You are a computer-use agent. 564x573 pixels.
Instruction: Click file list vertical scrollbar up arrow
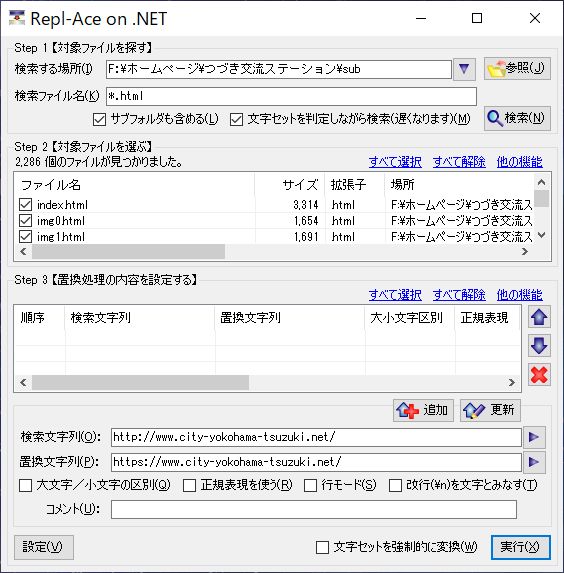pyautogui.click(x=542, y=182)
